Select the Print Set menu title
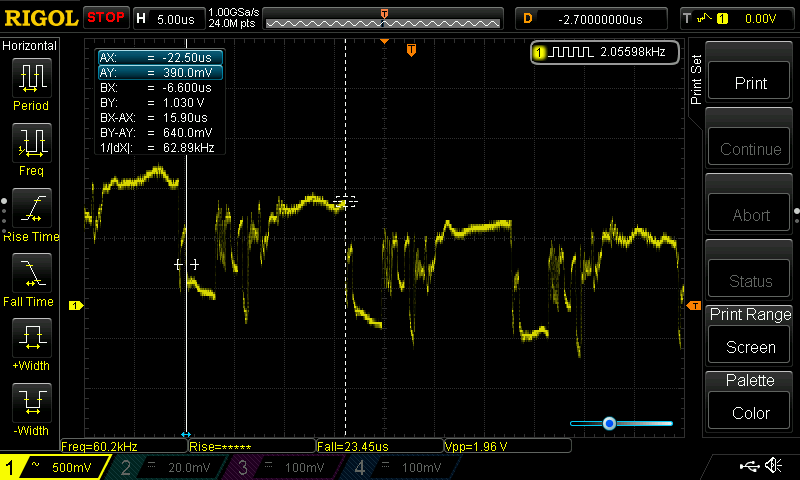Screen dimensions: 800x480 697,80
